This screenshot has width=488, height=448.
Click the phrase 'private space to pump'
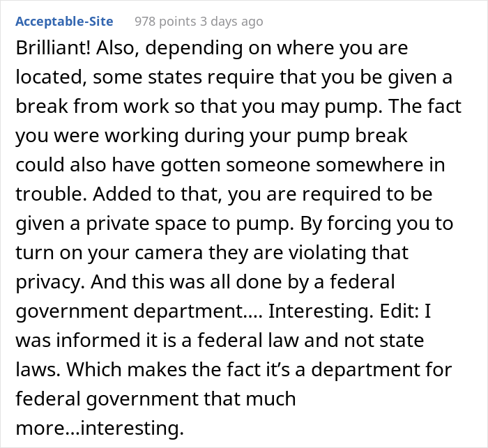click(x=188, y=224)
